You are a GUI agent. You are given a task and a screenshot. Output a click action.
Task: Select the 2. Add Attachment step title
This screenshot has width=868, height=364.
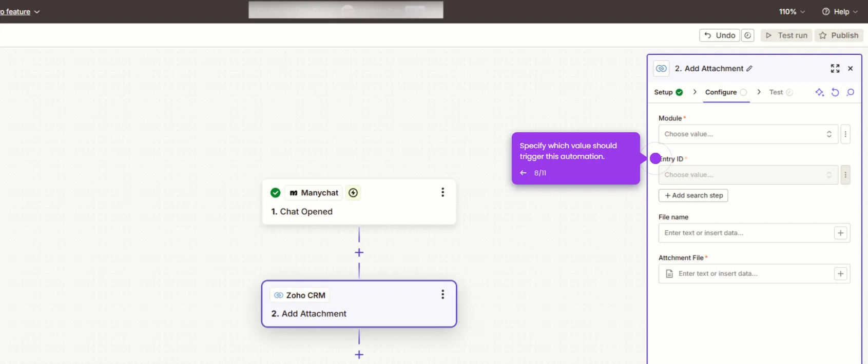[308, 314]
